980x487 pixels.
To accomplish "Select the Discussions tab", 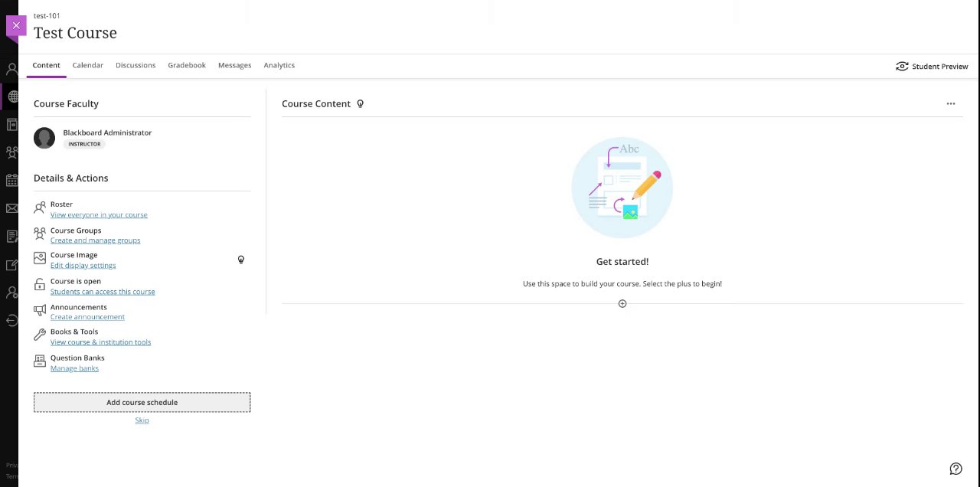I will pos(136,65).
